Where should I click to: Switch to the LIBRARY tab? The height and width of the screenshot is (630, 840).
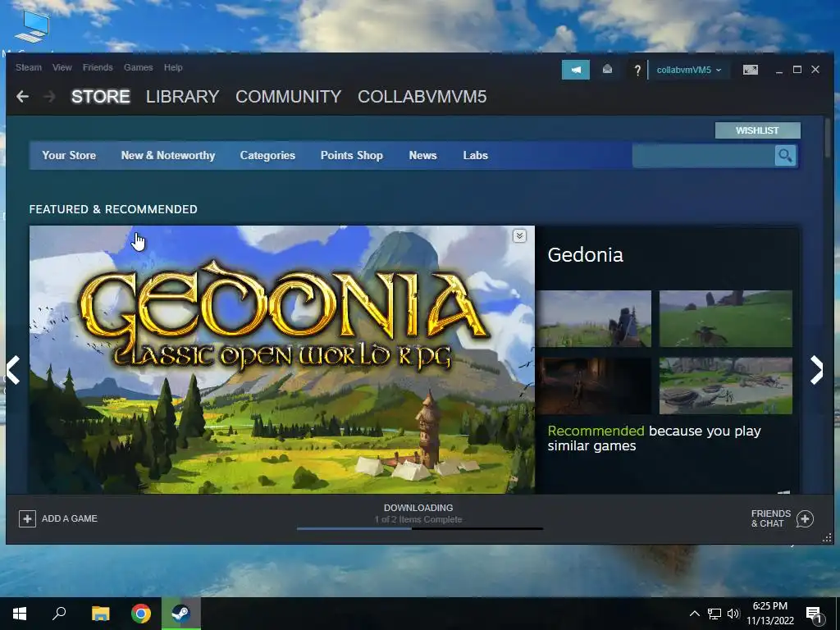(183, 97)
